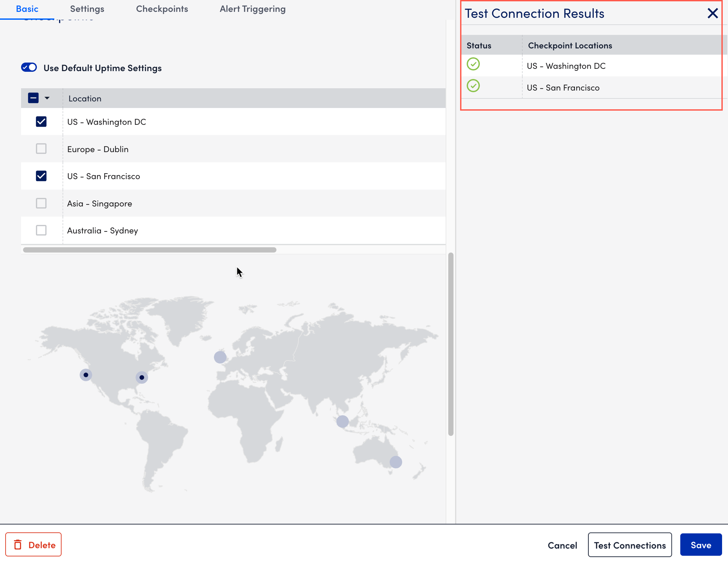
Task: Click the Test Connection Results title
Action: pyautogui.click(x=534, y=14)
